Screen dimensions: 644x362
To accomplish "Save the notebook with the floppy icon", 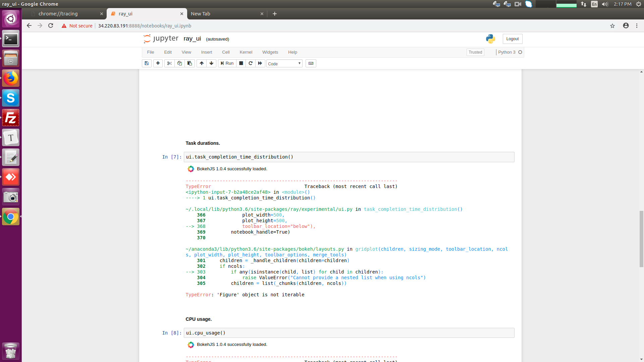I will [x=147, y=63].
